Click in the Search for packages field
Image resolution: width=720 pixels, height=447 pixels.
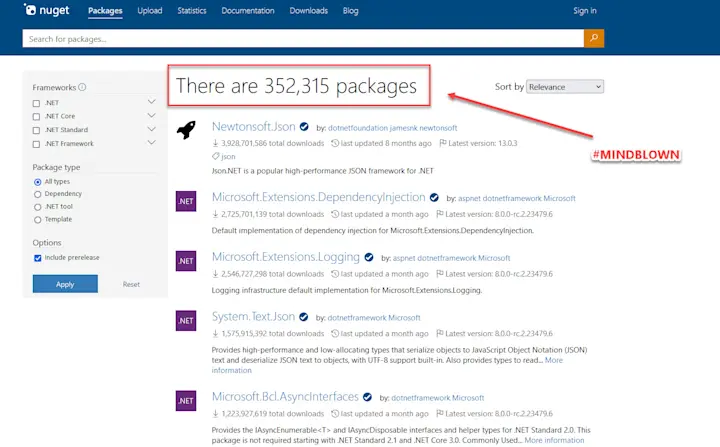click(x=303, y=39)
